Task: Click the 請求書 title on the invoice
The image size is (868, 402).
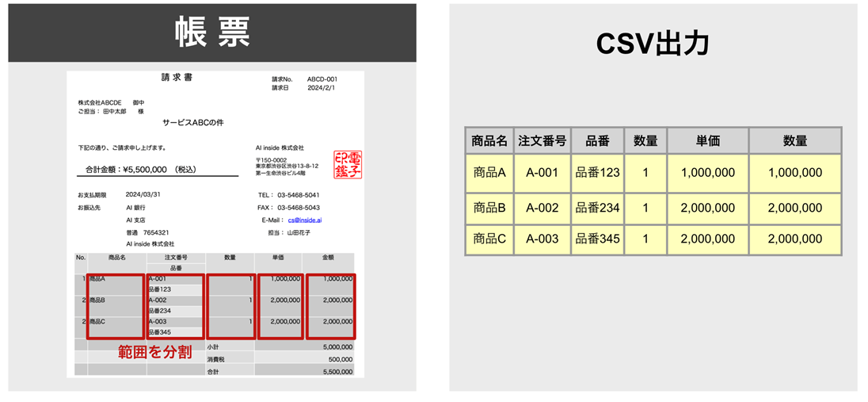Action: 176,78
